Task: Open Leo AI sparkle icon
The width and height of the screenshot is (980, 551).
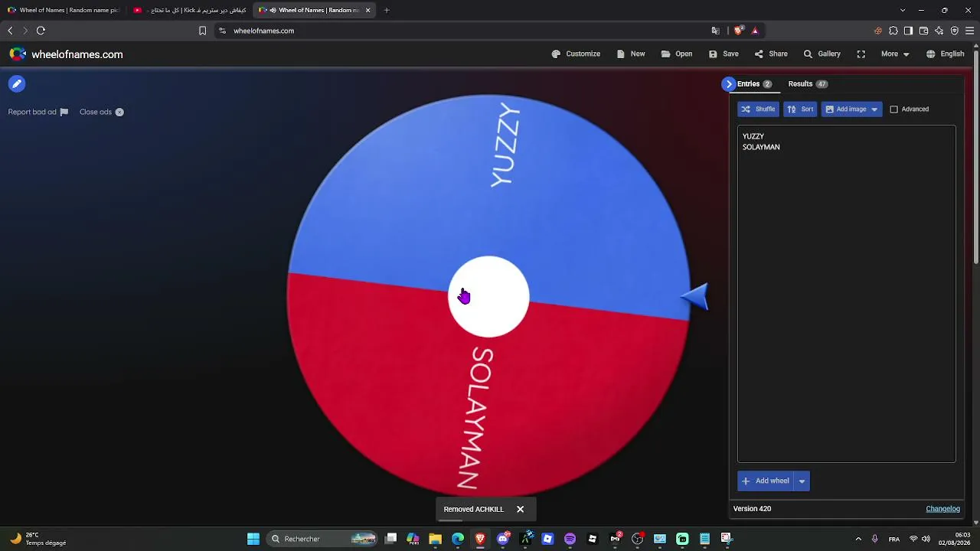Action: (x=939, y=31)
